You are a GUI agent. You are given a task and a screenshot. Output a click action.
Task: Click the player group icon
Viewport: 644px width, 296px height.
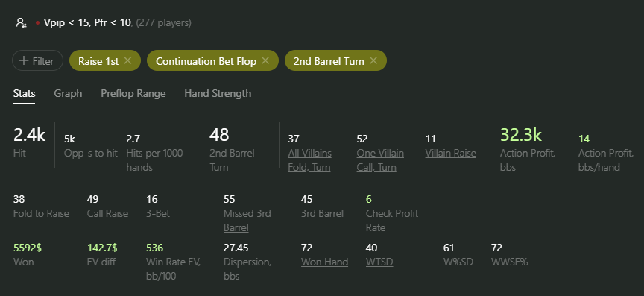[x=21, y=22]
